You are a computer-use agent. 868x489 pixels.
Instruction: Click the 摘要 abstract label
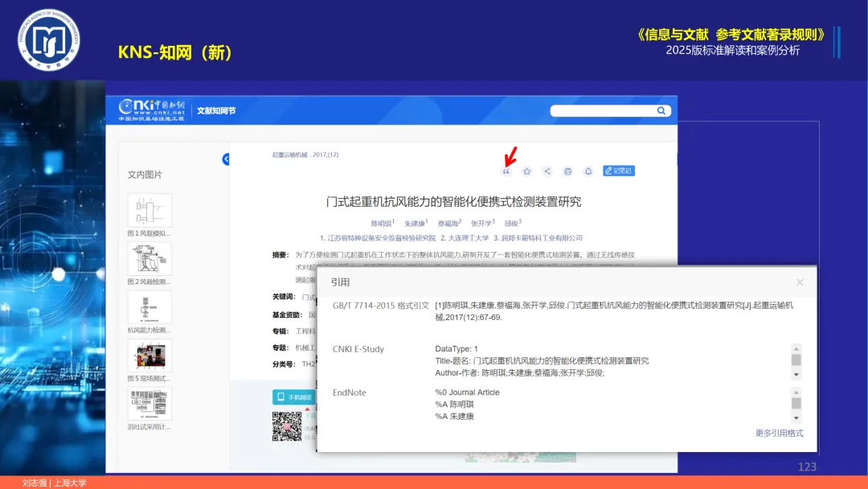coord(280,255)
